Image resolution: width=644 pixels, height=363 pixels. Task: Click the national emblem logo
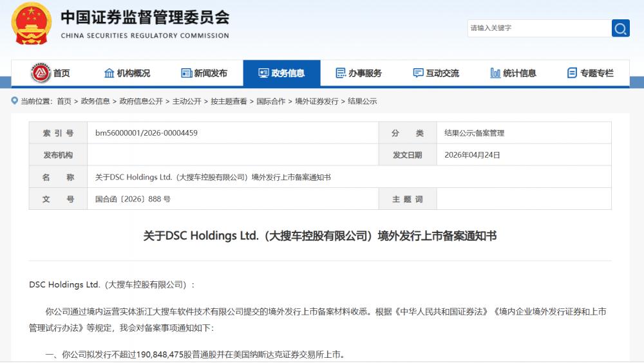(x=32, y=23)
